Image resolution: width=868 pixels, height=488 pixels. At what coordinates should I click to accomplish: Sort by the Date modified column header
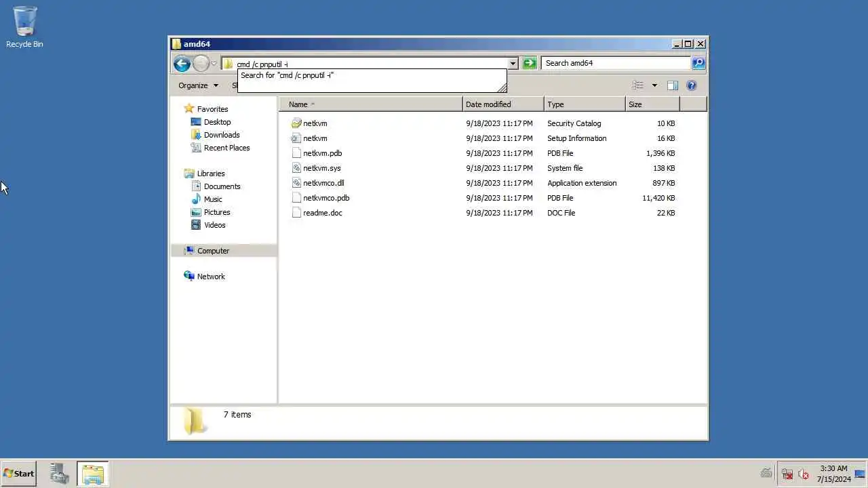pos(503,104)
